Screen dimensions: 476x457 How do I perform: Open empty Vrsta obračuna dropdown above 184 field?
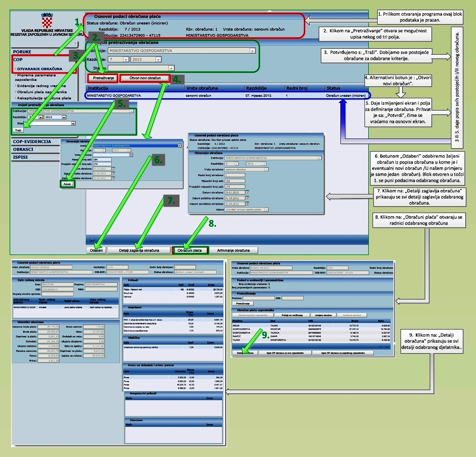click(131, 155)
